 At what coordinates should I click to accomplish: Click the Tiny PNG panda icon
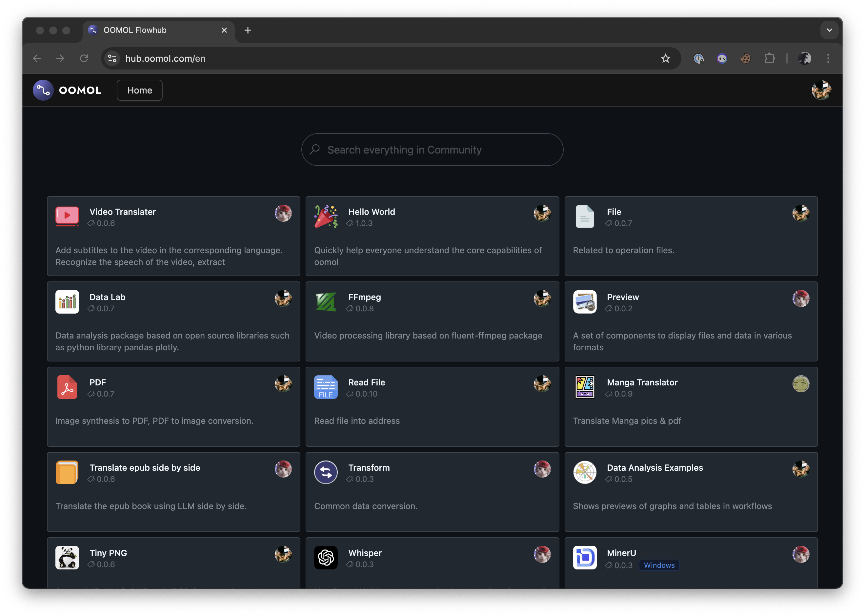pos(67,557)
